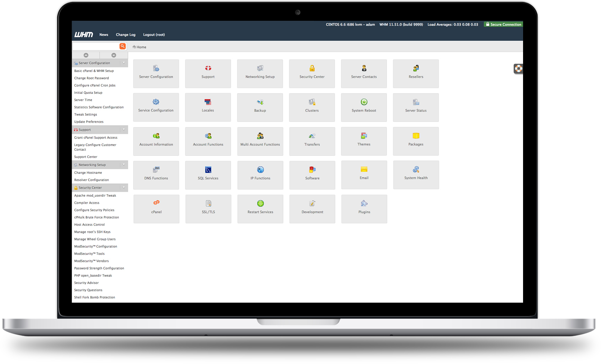Screen dimensions: 601x364
Task: Collapse the Server Configuration sidebar section
Action: 124,63
